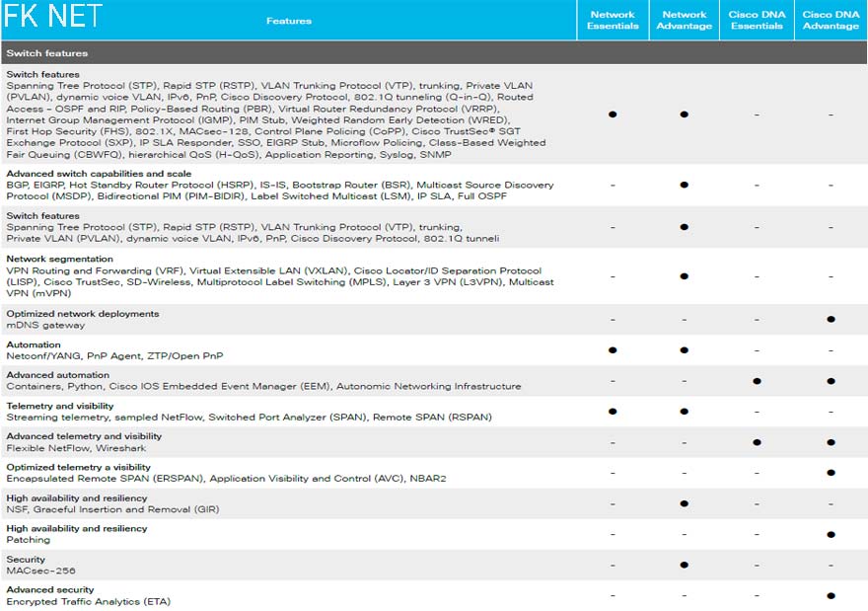Select the Cisco DNA Essentials dot for Flexible NetFlow

tap(757, 442)
